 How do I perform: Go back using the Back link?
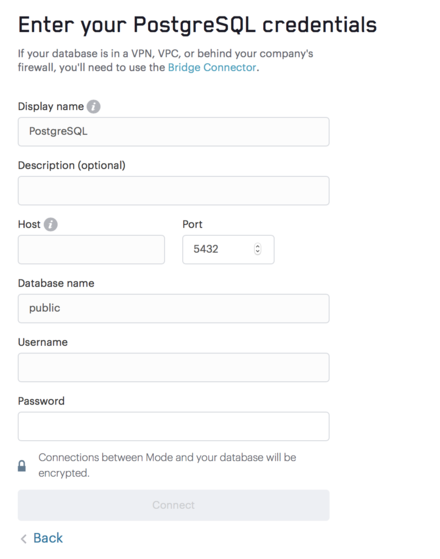pyautogui.click(x=48, y=538)
